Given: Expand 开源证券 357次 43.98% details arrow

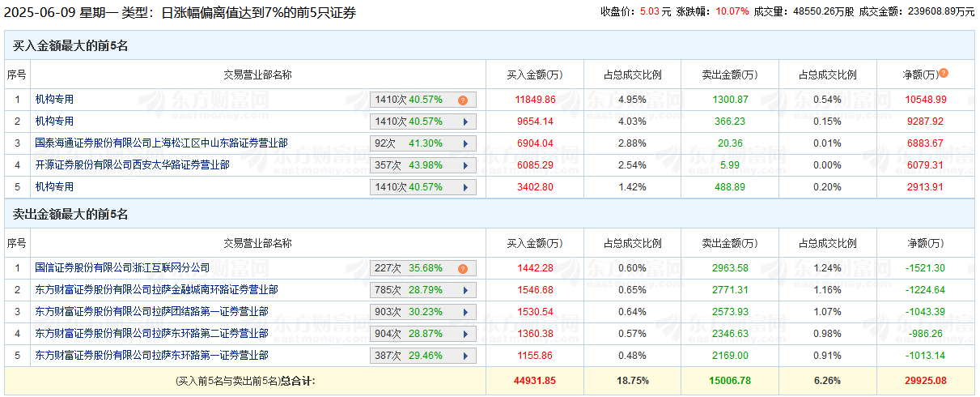Looking at the screenshot, I should point(465,165).
